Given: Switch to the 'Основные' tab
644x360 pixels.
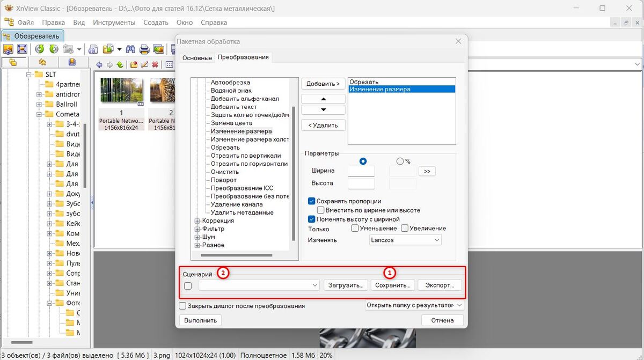Looking at the screenshot, I should point(197,58).
